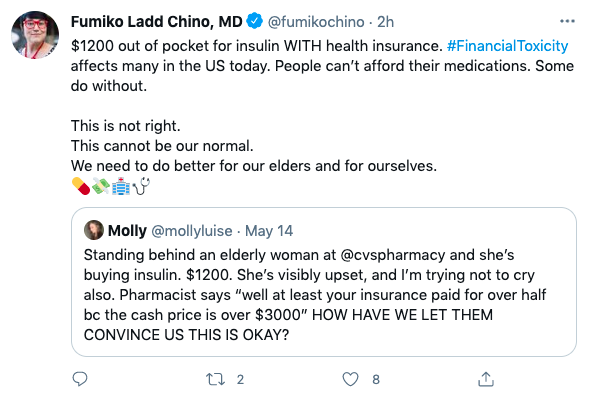Open Fumiko Ladd Chino's profile picture
Image resolution: width=593 pixels, height=396 pixels.
tap(35, 35)
